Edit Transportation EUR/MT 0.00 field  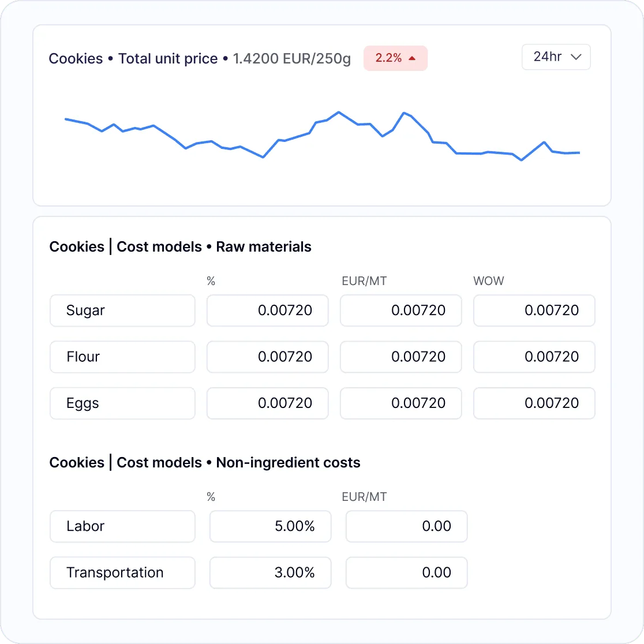click(x=407, y=573)
